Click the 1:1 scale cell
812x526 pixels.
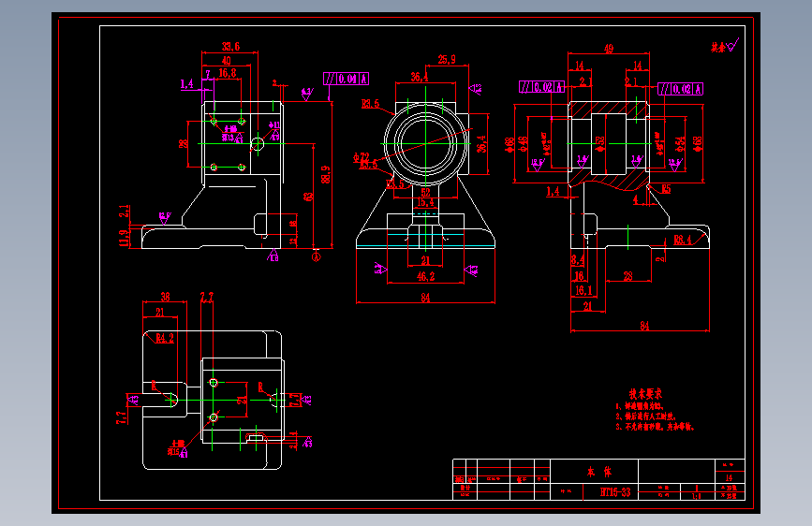[x=697, y=496]
